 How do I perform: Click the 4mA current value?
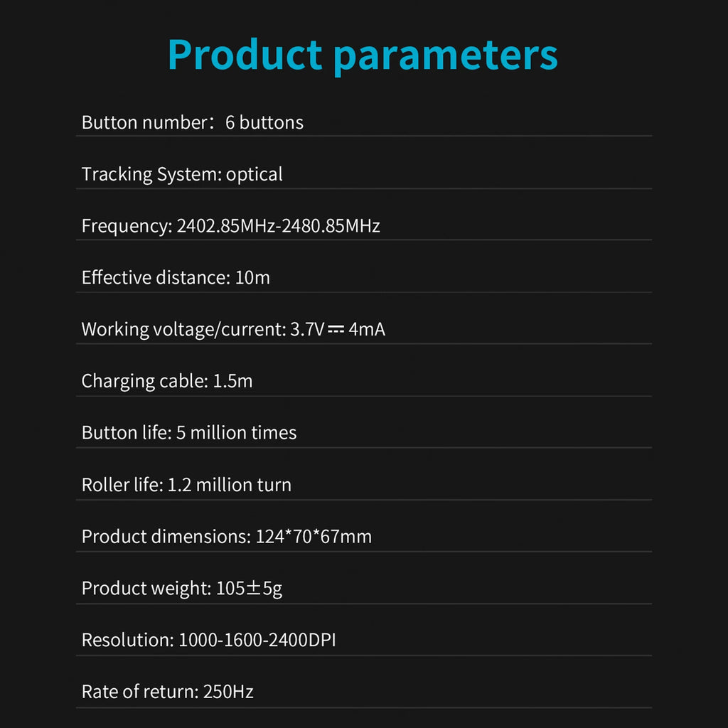tap(367, 329)
